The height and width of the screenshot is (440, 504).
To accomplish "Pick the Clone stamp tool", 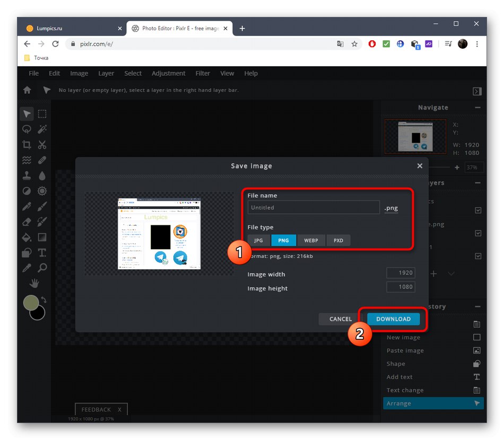I will (x=27, y=175).
